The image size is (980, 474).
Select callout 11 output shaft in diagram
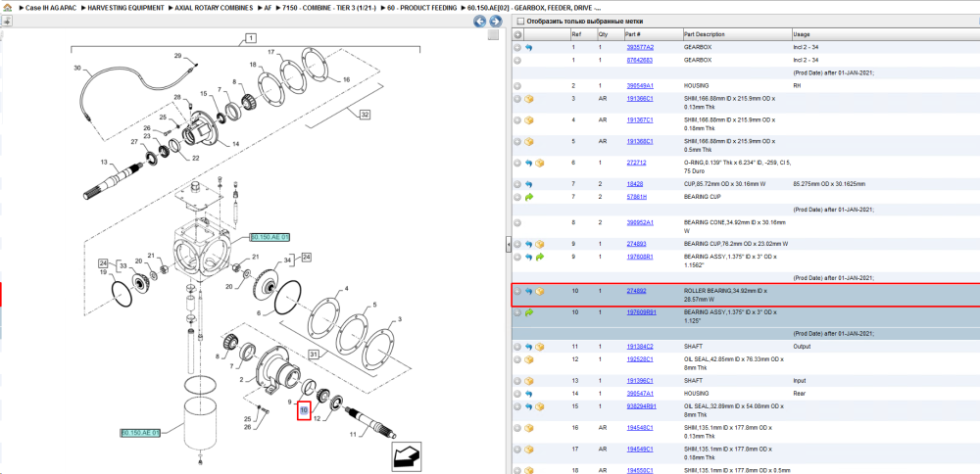353,434
